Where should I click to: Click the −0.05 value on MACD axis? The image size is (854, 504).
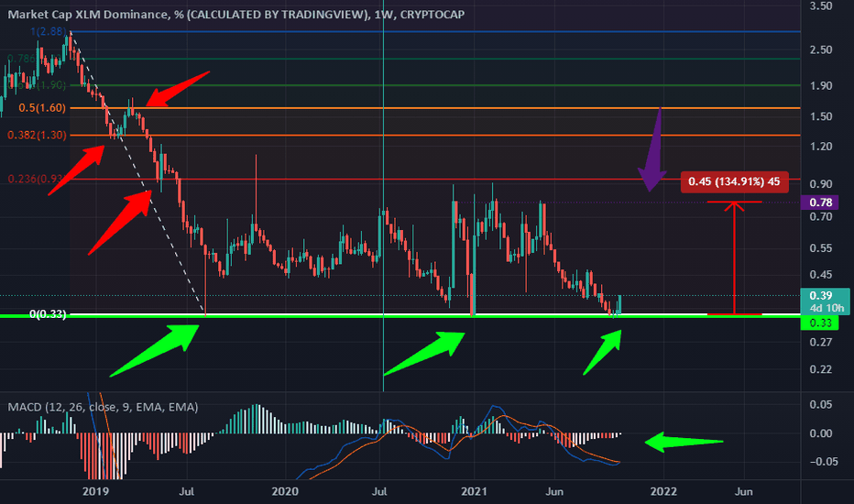click(824, 462)
